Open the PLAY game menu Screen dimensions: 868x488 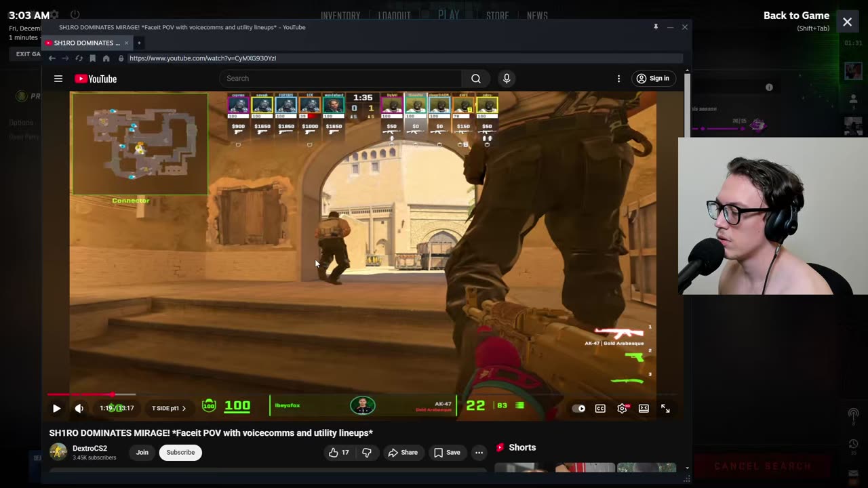[448, 15]
